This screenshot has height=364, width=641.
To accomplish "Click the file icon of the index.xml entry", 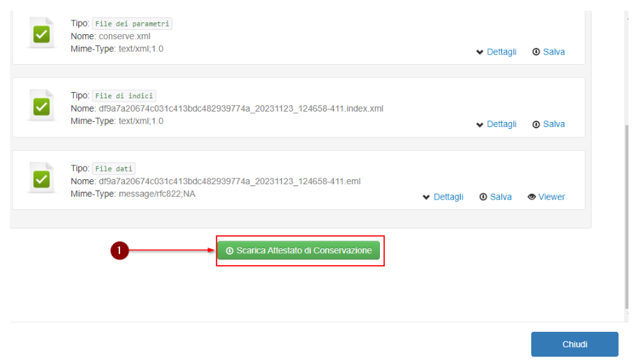I will [41, 106].
